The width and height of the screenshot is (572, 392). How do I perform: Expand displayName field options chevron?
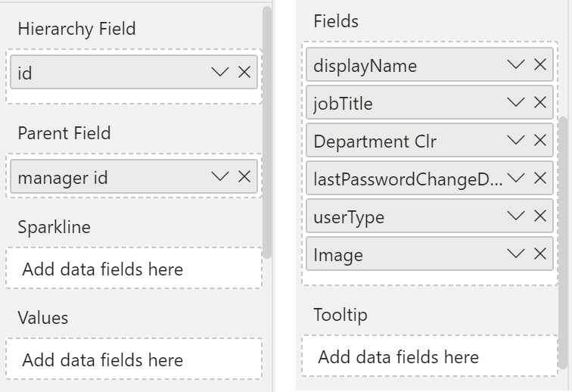click(x=516, y=65)
